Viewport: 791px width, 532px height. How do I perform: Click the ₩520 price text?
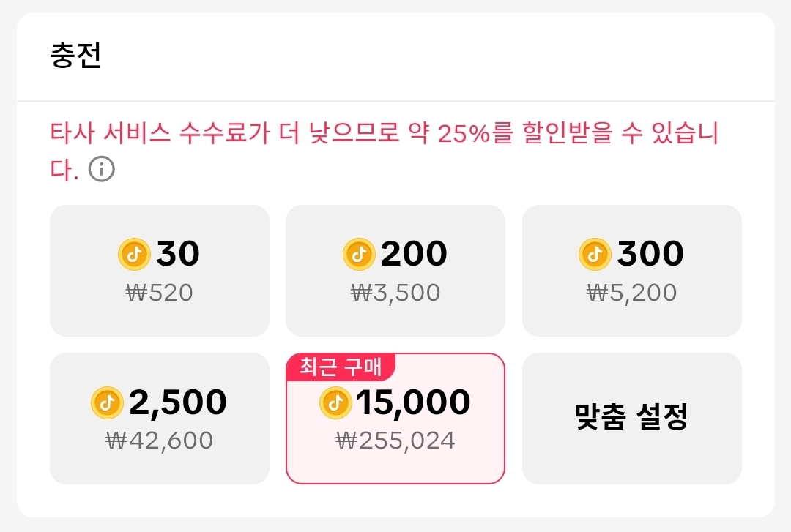(x=160, y=292)
